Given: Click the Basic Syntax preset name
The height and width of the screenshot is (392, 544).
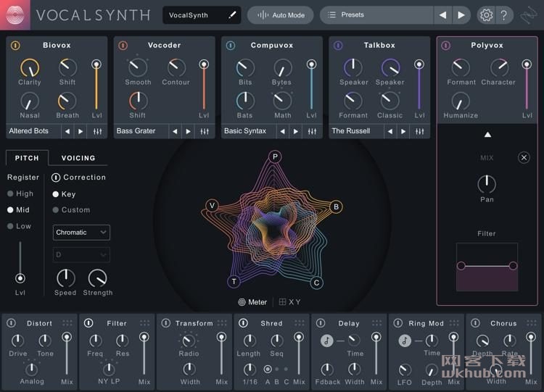Looking at the screenshot, I should click(245, 131).
